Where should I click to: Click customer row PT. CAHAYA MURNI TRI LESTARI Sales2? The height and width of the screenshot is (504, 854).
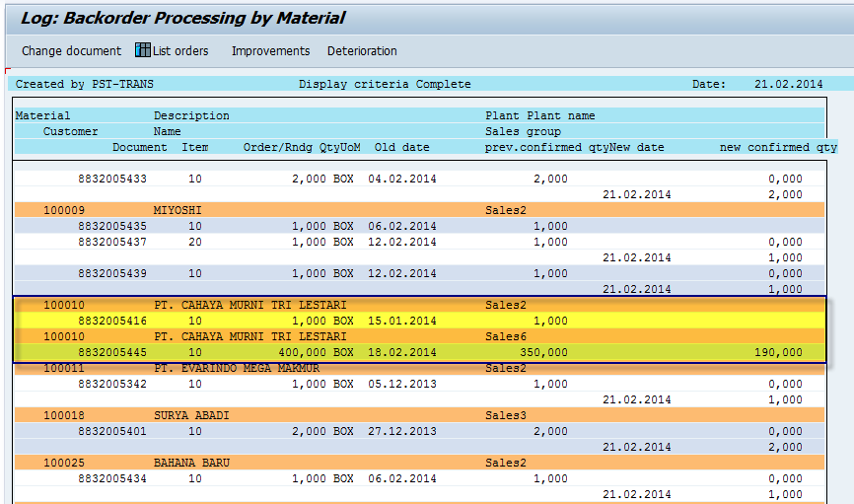[250, 305]
